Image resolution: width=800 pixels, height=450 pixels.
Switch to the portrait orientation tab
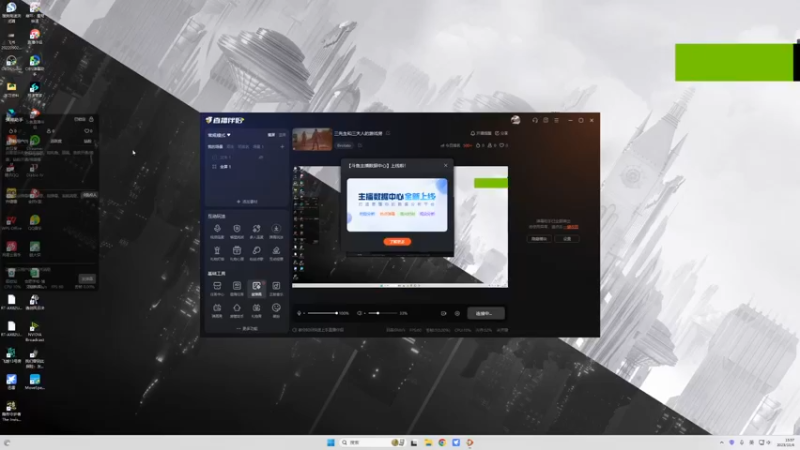[282, 135]
